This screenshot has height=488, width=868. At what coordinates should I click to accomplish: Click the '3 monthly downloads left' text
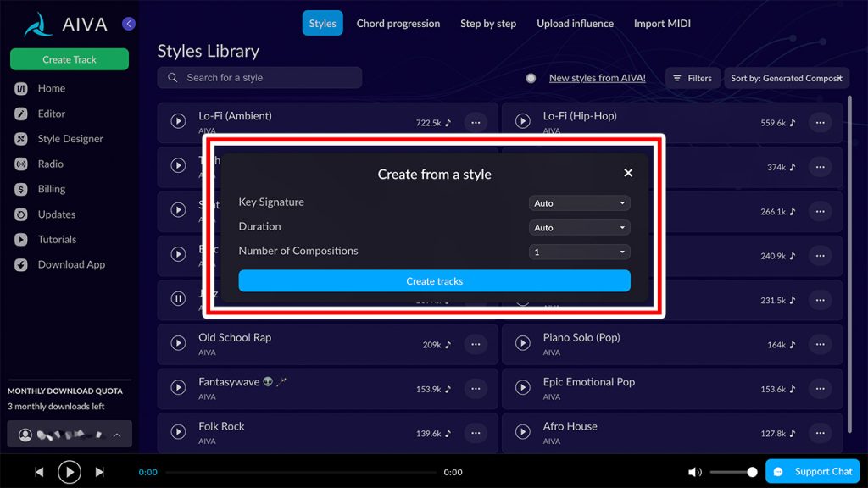pos(56,406)
